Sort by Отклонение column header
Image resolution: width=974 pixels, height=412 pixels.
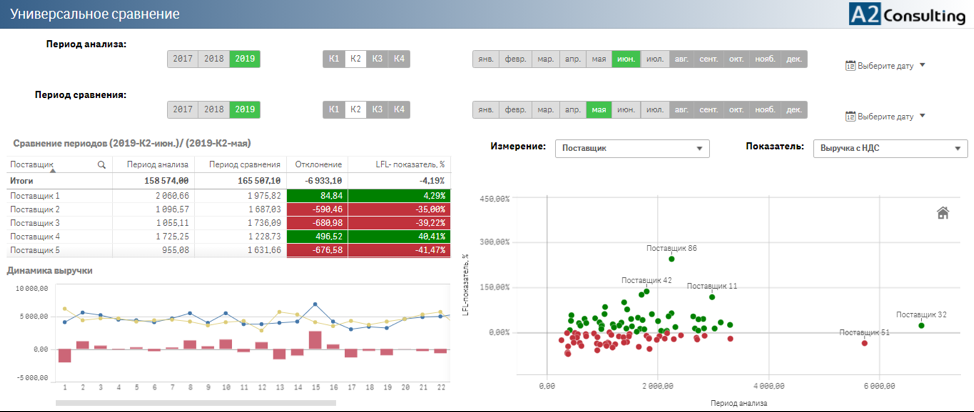click(x=317, y=164)
